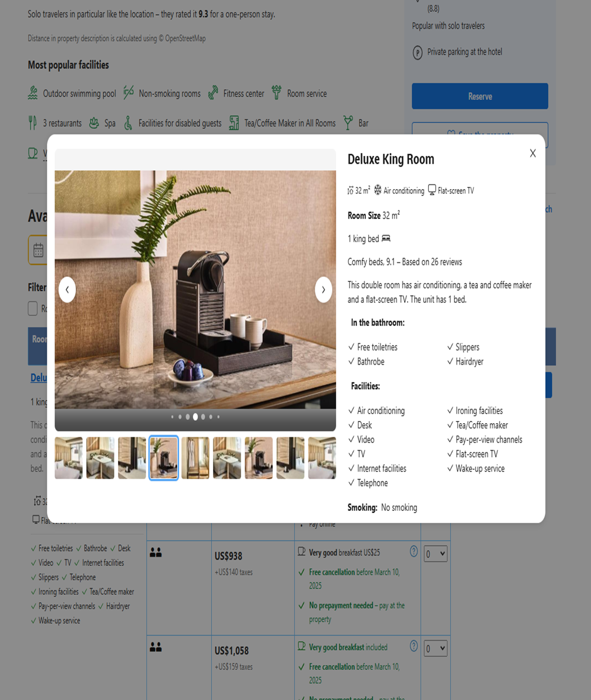Image resolution: width=591 pixels, height=700 pixels.
Task: Advance to the next room photo
Action: (x=323, y=290)
